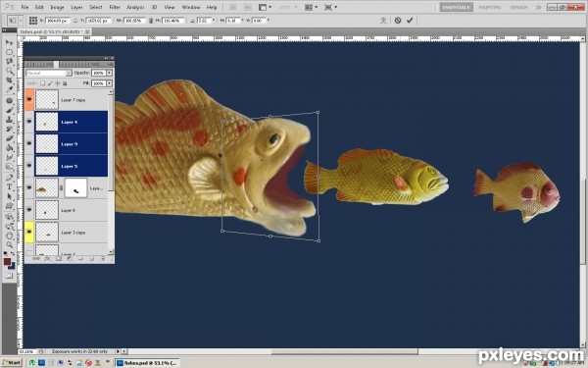The height and width of the screenshot is (368, 588).
Task: Toggle lock transparent pixels in Layers panel
Action: (43, 83)
